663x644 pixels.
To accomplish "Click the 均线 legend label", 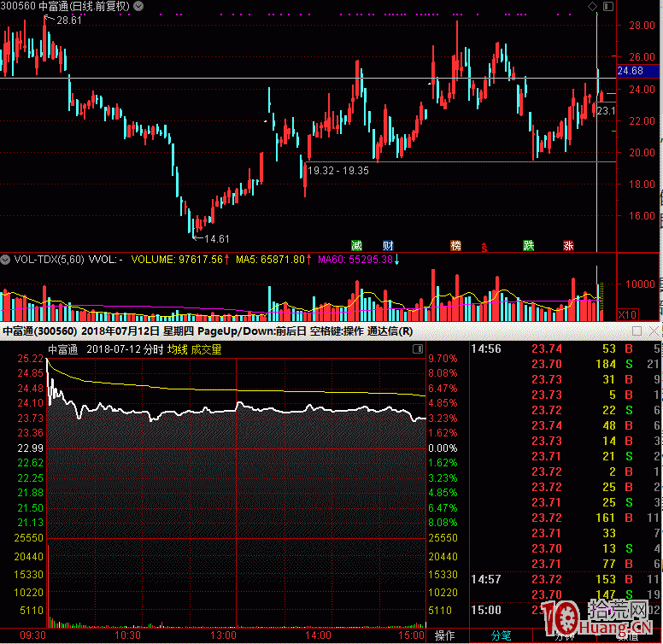I will (177, 349).
